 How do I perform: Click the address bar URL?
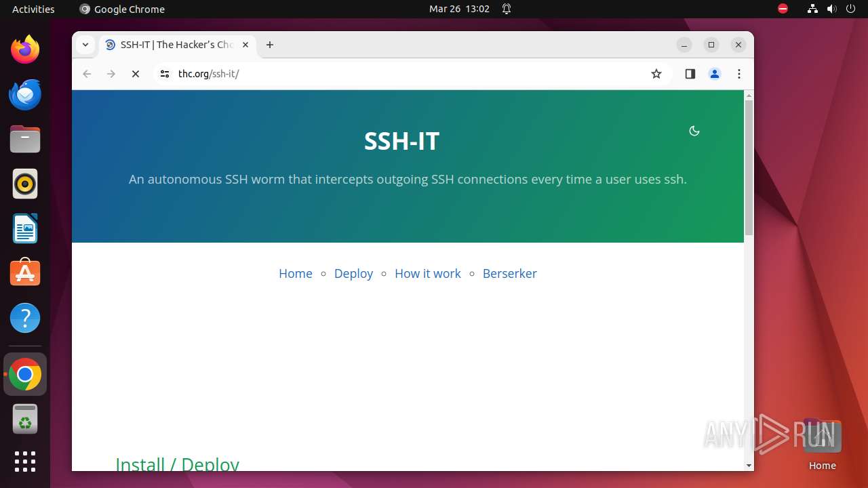click(x=209, y=74)
